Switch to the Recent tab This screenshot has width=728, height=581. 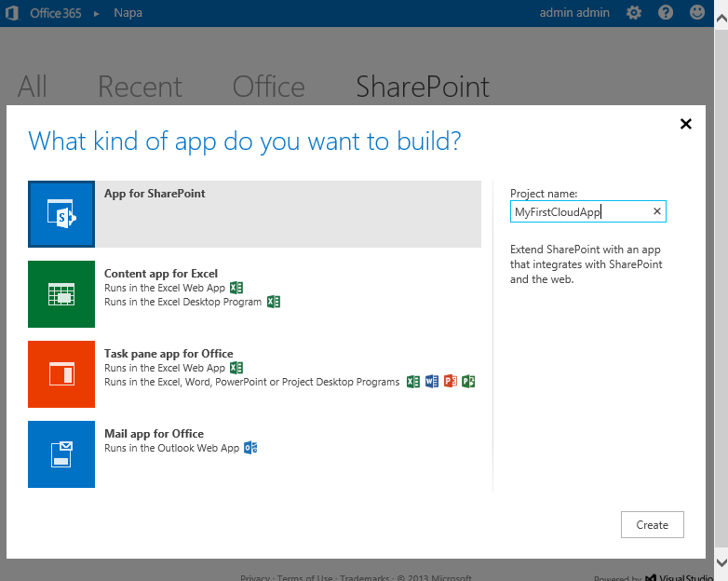pyautogui.click(x=140, y=87)
